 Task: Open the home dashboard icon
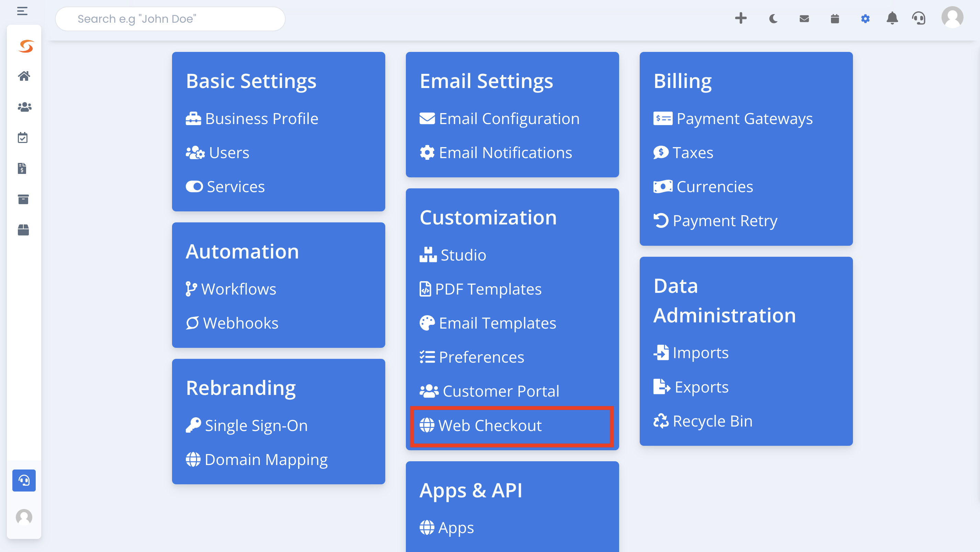(24, 76)
